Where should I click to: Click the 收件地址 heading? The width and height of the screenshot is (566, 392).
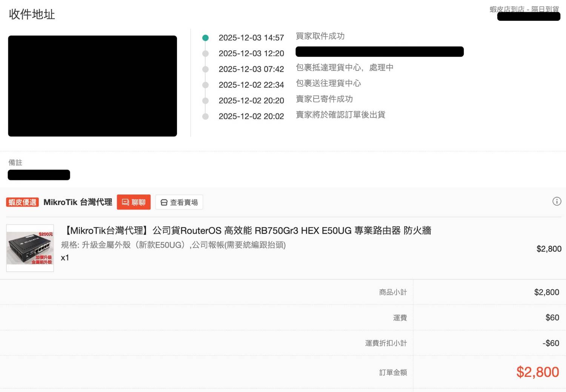(32, 14)
